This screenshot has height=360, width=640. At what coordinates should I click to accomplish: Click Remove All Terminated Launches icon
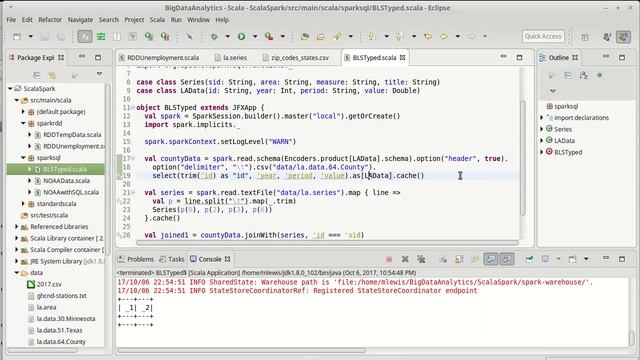(x=421, y=259)
